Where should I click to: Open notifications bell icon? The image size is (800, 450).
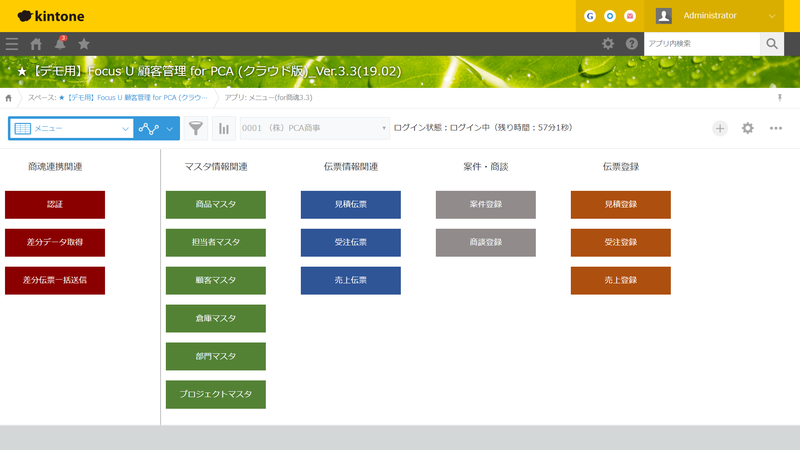pos(60,43)
